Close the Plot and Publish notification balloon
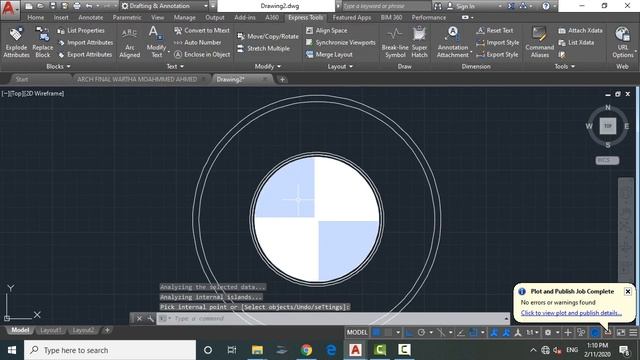Viewport: 640px width, 360px height. (x=628, y=291)
